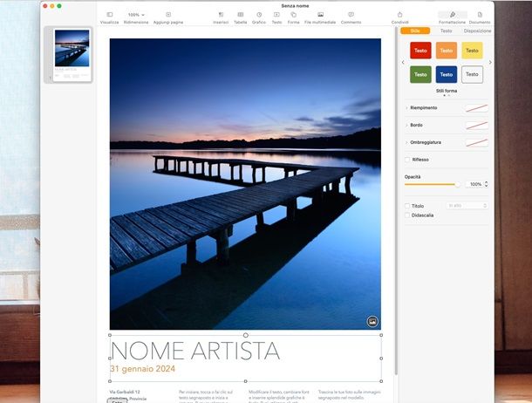This screenshot has width=532, height=403.
Task: Apply the orange Testo shape style
Action: (447, 51)
